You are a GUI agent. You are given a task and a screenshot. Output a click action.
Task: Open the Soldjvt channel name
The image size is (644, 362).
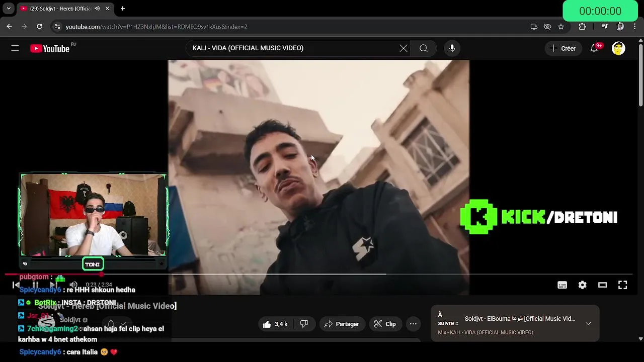(70, 320)
